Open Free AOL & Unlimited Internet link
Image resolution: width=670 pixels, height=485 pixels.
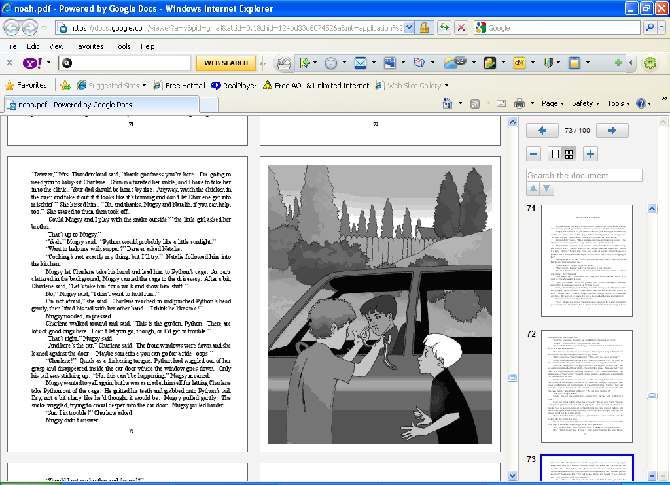click(316, 85)
